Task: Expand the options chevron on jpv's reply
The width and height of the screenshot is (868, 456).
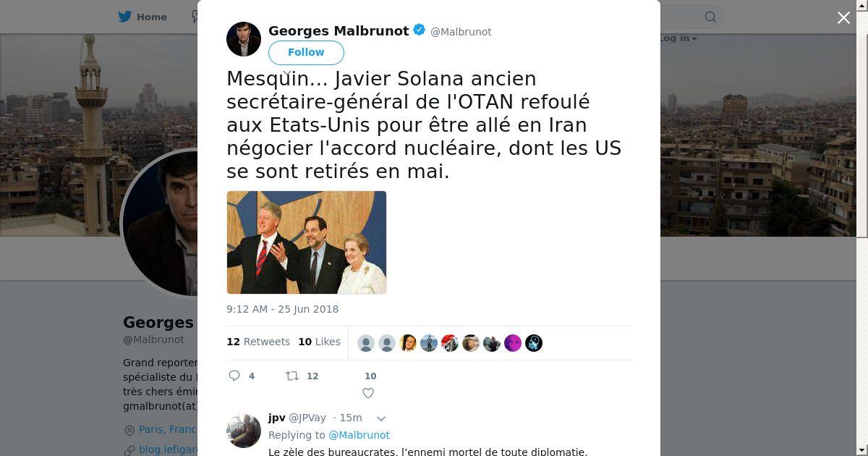Action: point(381,418)
